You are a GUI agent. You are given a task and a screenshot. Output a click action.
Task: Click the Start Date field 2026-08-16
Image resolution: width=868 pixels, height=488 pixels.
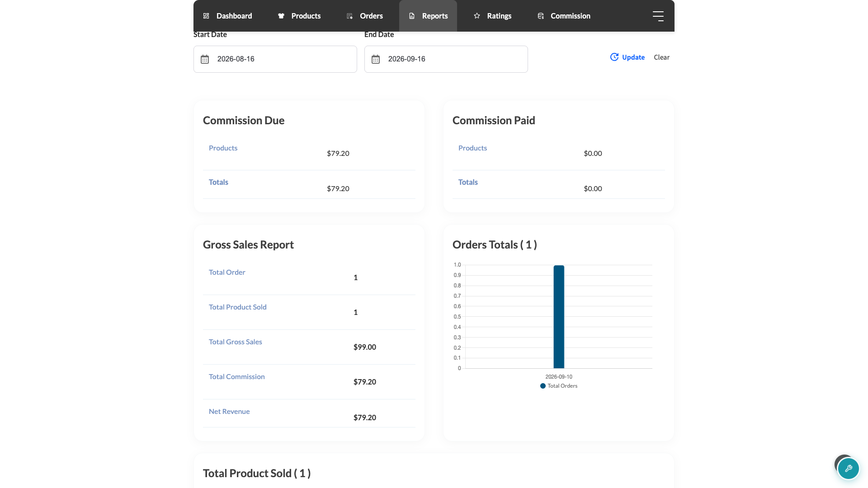tap(275, 59)
